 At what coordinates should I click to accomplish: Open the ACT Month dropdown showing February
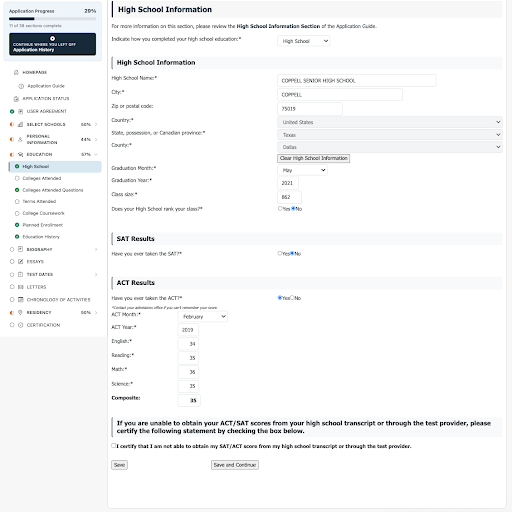[203, 316]
